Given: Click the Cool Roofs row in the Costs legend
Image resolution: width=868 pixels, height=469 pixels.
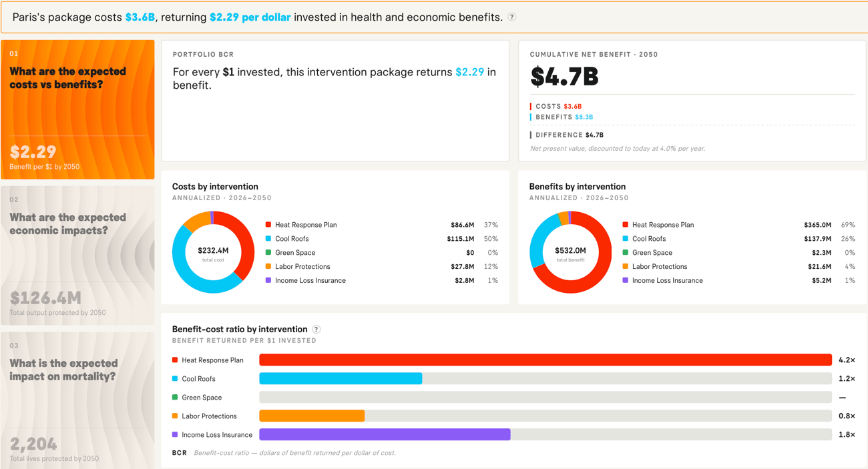Looking at the screenshot, I should pyautogui.click(x=382, y=239).
